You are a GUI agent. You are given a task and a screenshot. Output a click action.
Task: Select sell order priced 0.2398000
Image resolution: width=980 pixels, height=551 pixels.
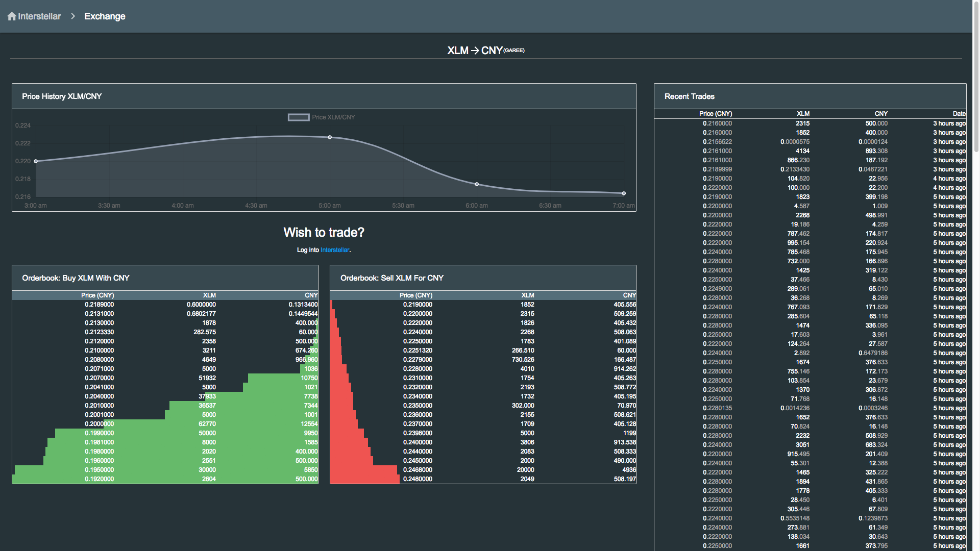tap(483, 433)
